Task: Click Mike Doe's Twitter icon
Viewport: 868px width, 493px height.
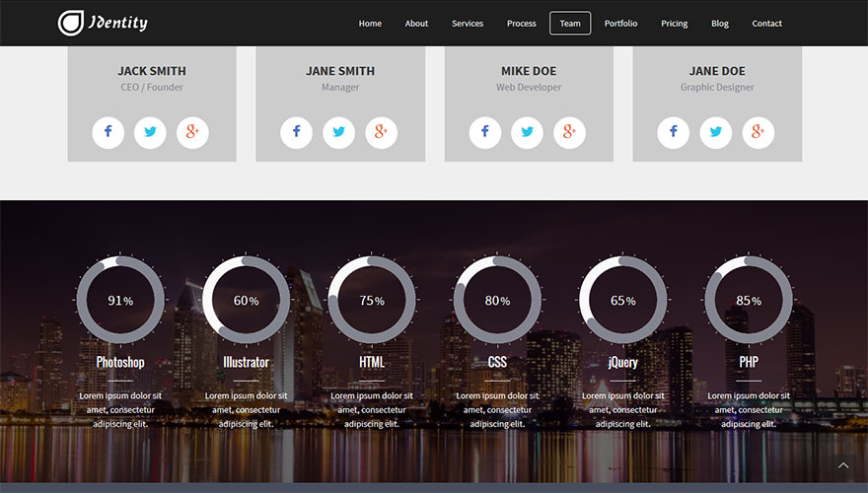Action: tap(527, 132)
